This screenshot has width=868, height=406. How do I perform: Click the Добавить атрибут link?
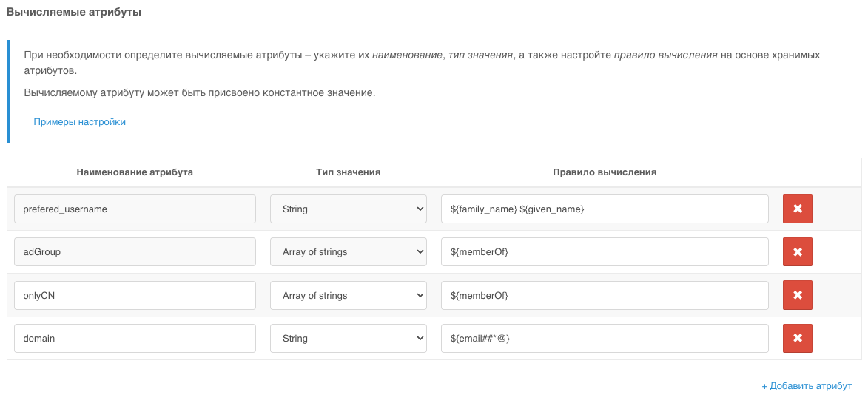[x=807, y=386]
